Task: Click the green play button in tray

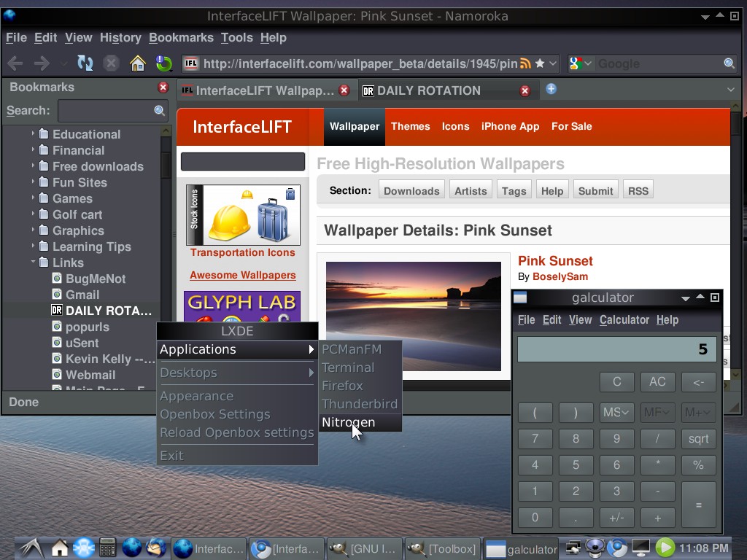Action: click(x=665, y=548)
